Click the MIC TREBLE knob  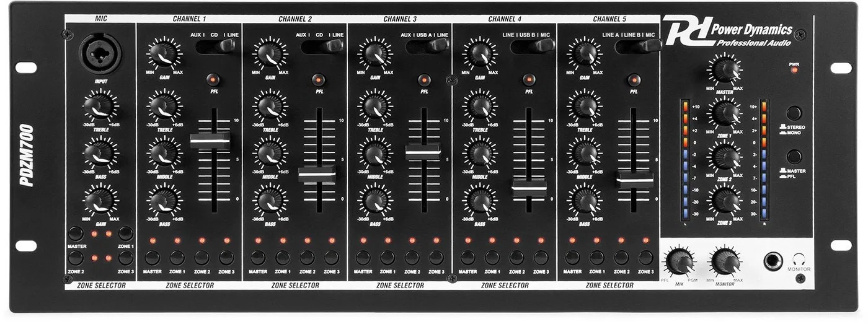click(x=100, y=105)
